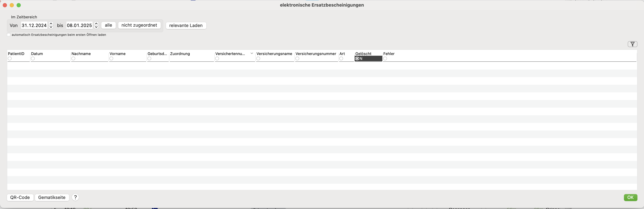Click the Datum column filter circle
This screenshot has width=644, height=209.
point(33,59)
